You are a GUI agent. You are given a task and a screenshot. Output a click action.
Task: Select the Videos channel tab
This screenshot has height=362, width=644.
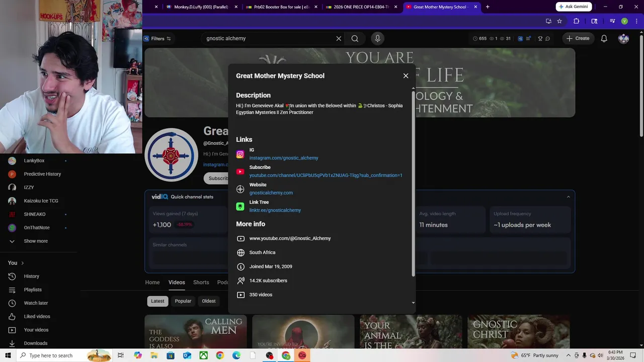[177, 283]
